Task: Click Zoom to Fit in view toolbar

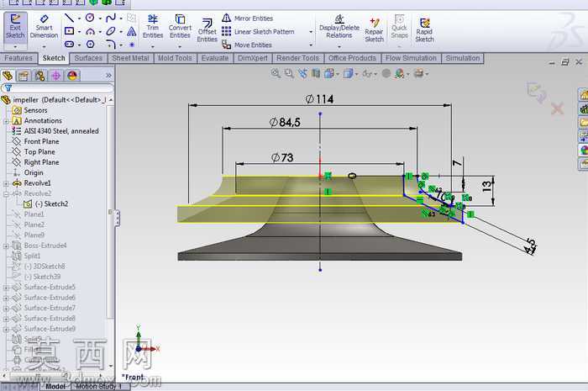Action: [x=276, y=73]
